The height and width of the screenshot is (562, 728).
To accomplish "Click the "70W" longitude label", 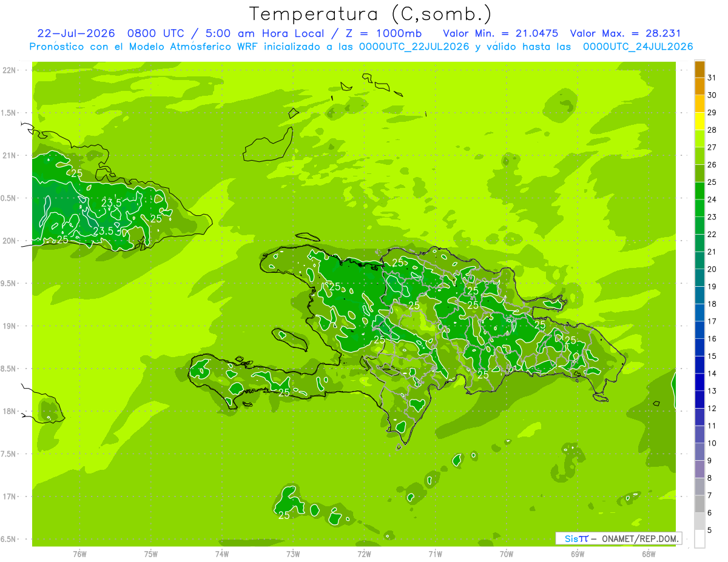I will pyautogui.click(x=507, y=554).
